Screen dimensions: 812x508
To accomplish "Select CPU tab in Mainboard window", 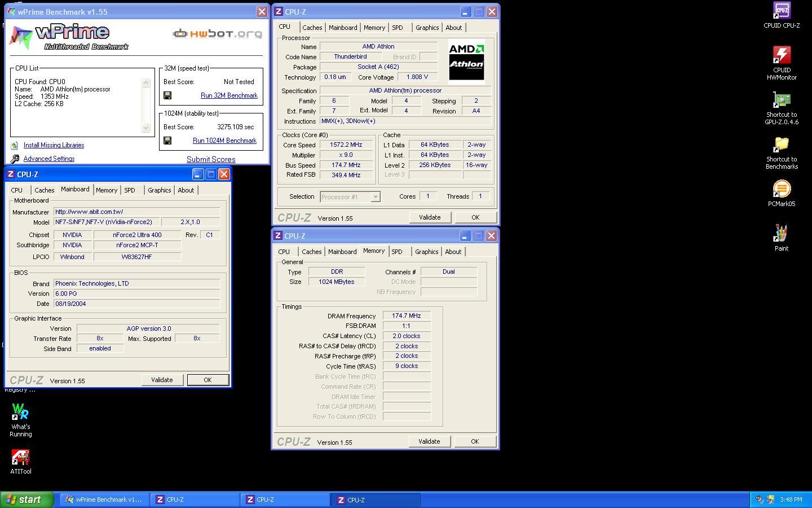I will click(17, 190).
